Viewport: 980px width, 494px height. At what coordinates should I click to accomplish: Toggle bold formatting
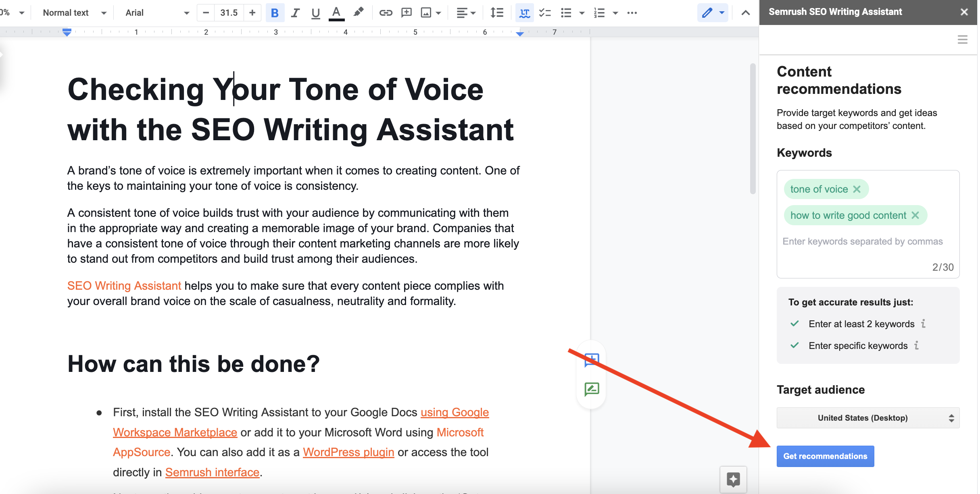[275, 13]
